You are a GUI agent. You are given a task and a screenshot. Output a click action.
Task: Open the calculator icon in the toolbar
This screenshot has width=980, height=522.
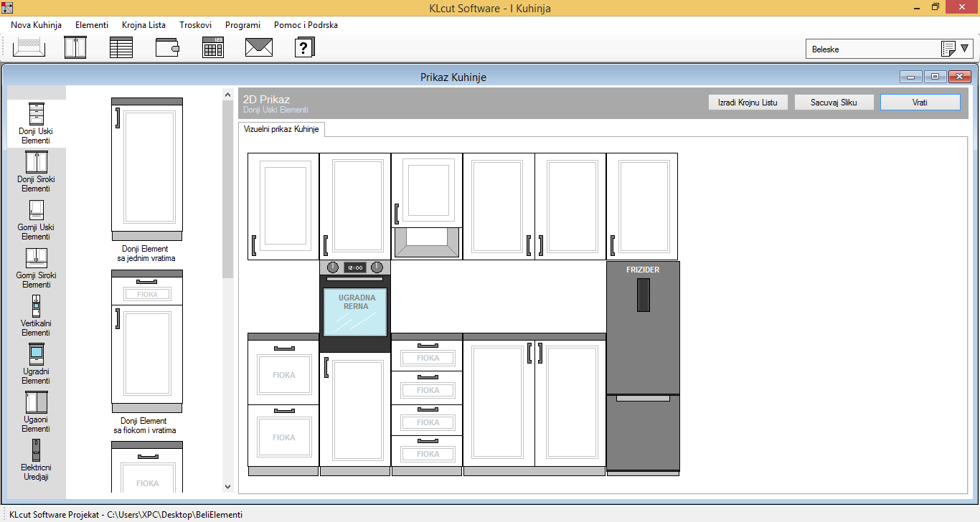tap(213, 47)
